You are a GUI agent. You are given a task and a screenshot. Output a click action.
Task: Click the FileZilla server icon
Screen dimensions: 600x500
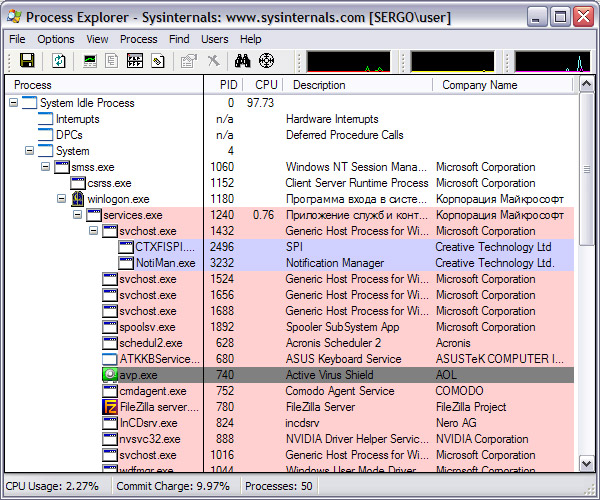click(109, 407)
